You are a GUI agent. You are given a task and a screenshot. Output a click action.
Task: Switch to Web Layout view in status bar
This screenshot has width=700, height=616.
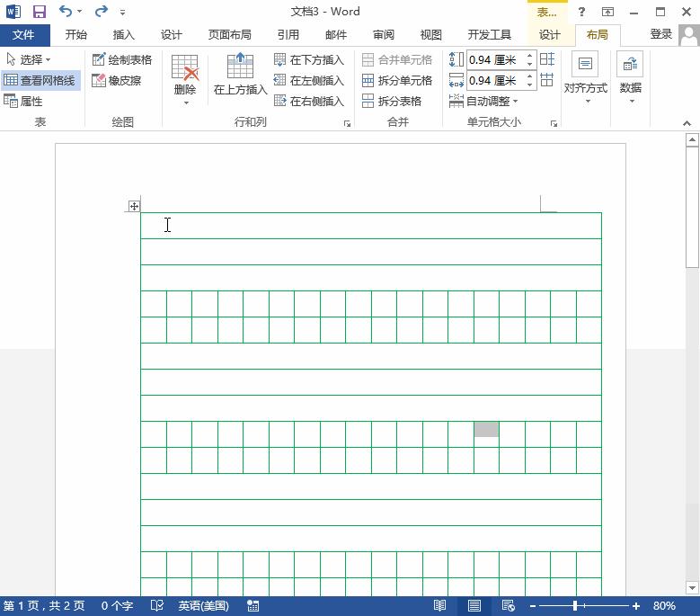pos(508,606)
